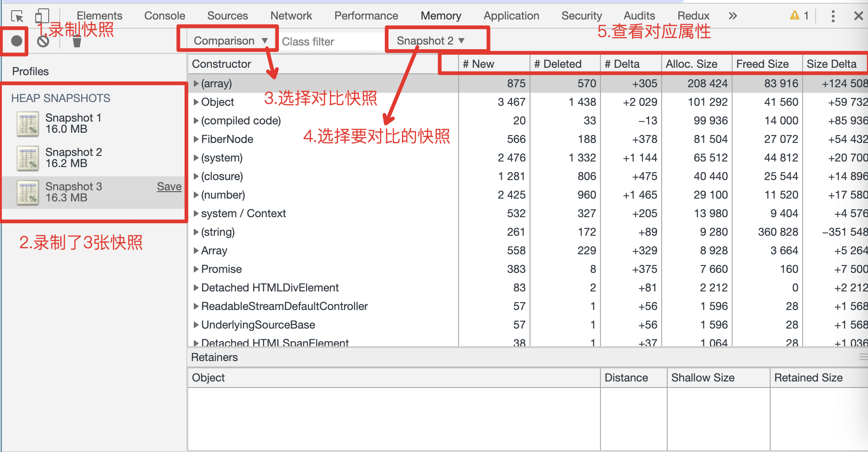868x452 pixels.
Task: Expand the UnderlyingSourceBase row
Action: point(196,325)
